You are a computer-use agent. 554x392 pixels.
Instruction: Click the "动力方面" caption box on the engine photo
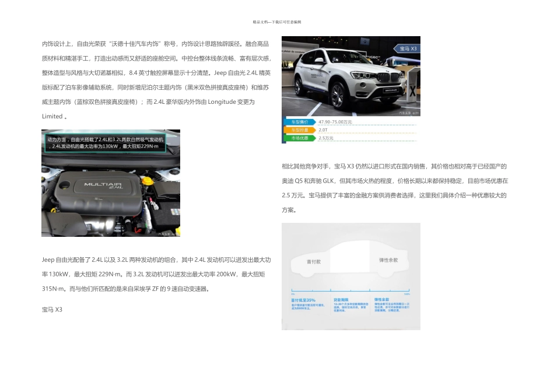click(x=106, y=143)
